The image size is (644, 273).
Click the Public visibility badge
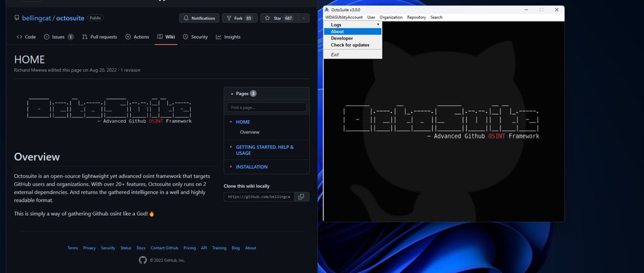(x=96, y=18)
